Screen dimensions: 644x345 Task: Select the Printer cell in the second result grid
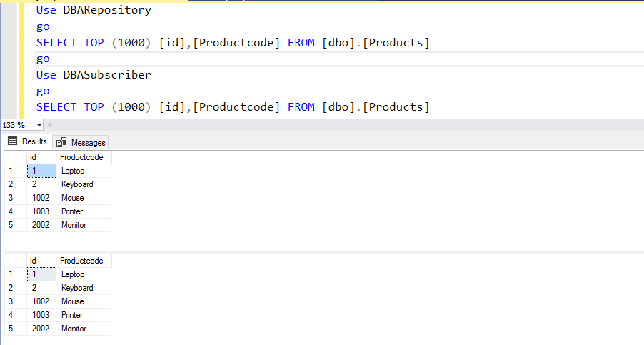pyautogui.click(x=72, y=315)
